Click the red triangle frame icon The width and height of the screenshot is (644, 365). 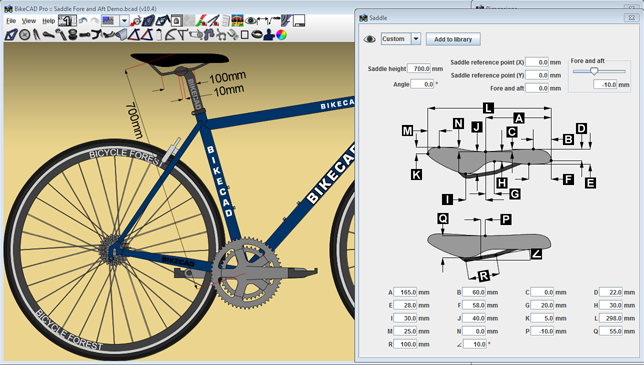coord(147,34)
